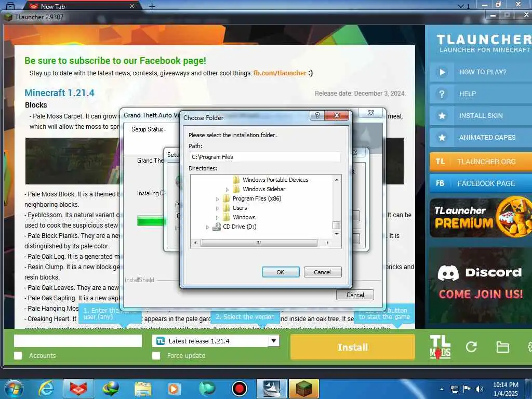Viewport: 532px width, 399px height.
Task: Click the red record button taskbar icon
Action: [239, 389]
